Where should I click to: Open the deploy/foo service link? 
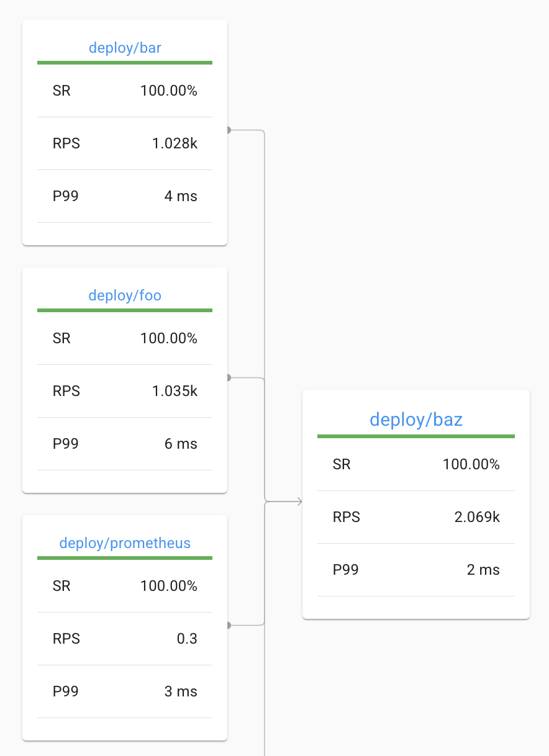[124, 295]
